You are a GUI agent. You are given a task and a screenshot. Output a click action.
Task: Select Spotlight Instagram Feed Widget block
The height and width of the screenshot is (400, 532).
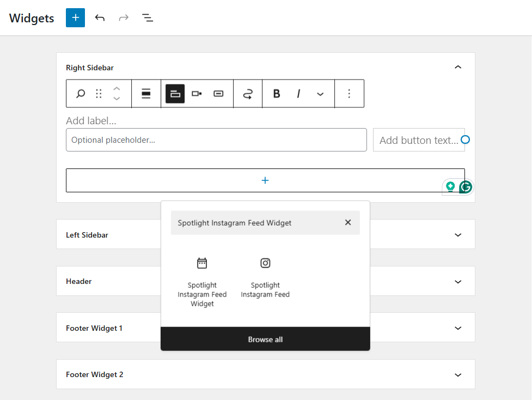tap(202, 282)
